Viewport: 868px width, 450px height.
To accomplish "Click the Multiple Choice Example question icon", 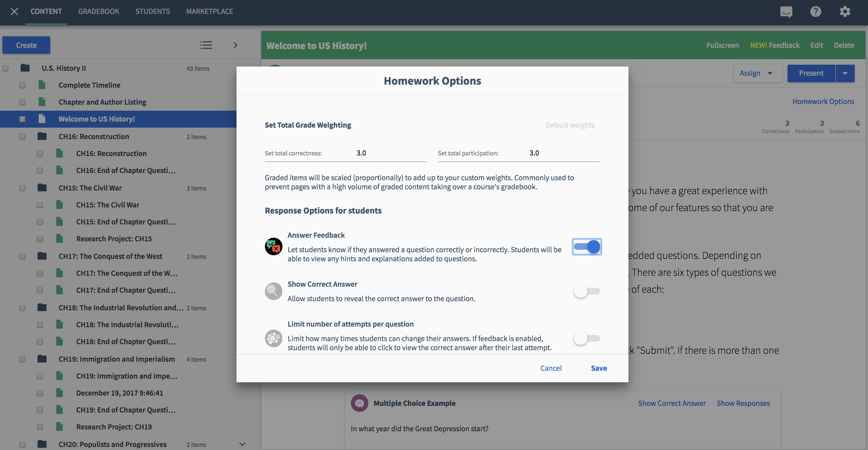I will pyautogui.click(x=359, y=403).
